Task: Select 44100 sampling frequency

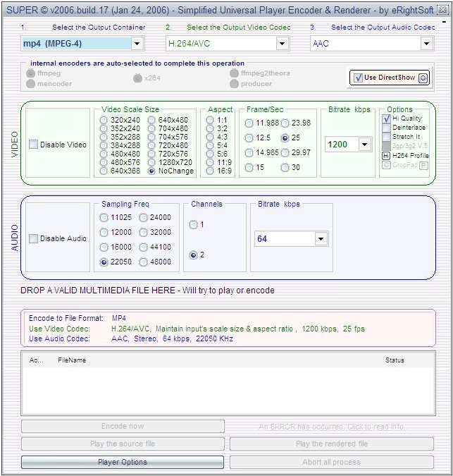Action: click(x=143, y=247)
